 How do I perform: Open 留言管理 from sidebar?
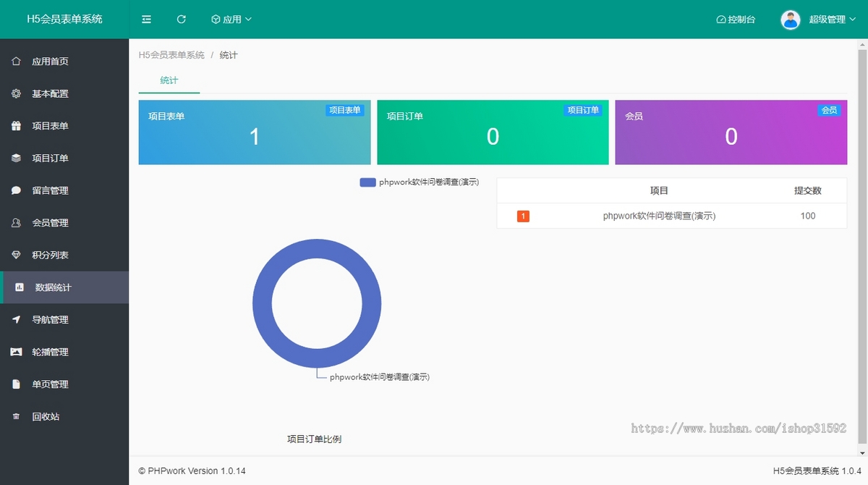point(64,190)
